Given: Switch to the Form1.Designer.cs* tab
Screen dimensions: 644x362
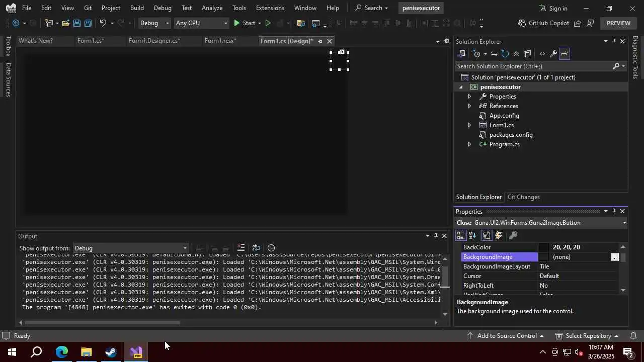Looking at the screenshot, I should [x=154, y=41].
